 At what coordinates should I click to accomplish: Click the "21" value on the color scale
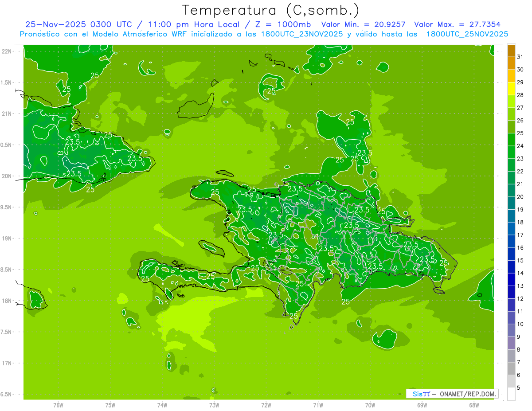coord(520,184)
